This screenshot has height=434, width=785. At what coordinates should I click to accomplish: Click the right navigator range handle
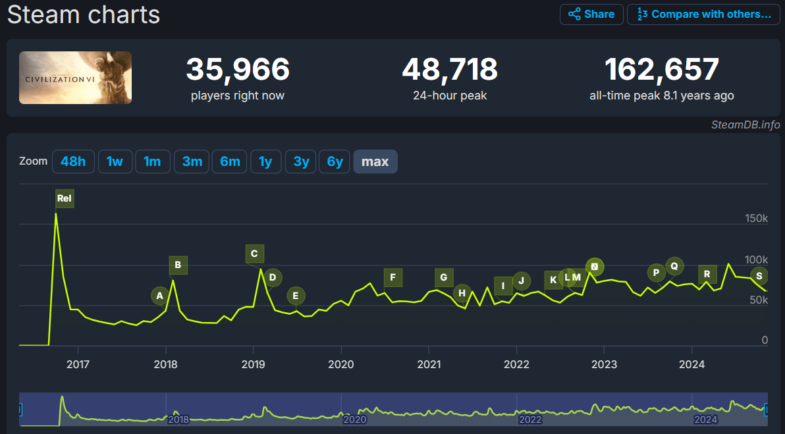click(x=766, y=409)
